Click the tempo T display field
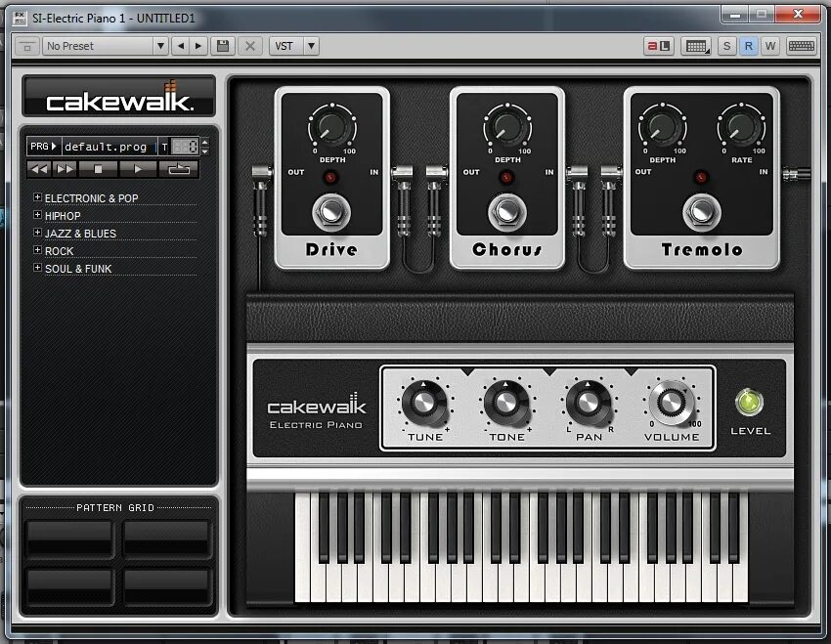The image size is (831, 644). pyautogui.click(x=185, y=147)
